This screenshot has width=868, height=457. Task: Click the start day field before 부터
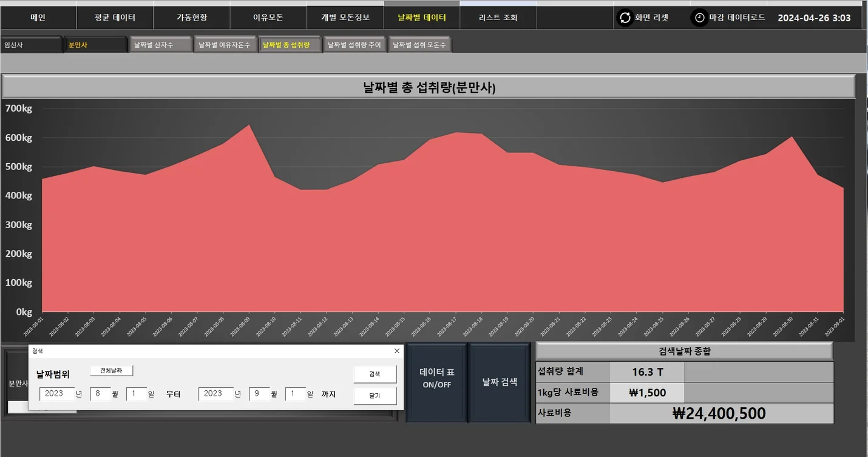pyautogui.click(x=137, y=394)
